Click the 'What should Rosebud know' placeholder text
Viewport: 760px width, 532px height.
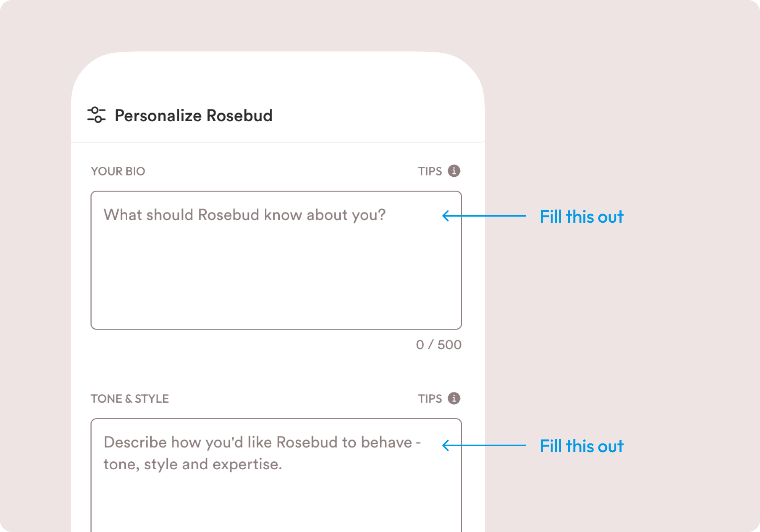[x=244, y=215]
